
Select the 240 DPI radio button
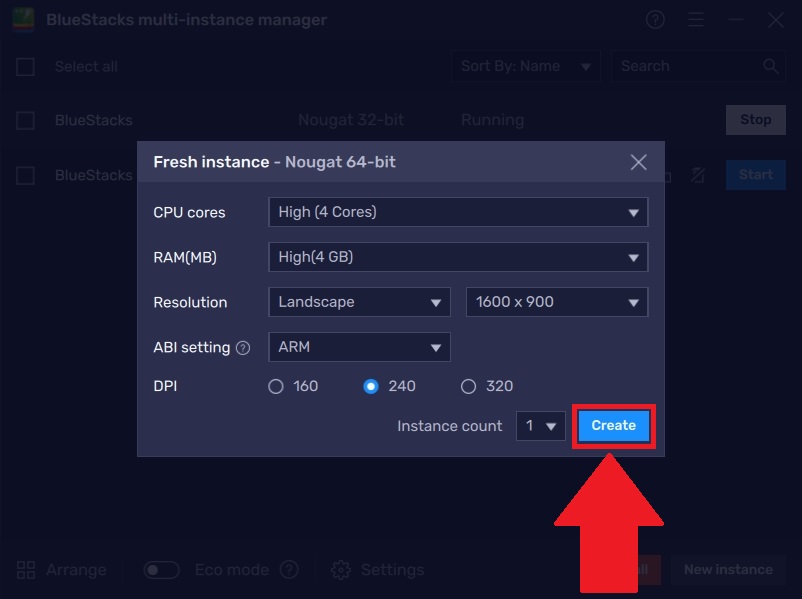coord(371,386)
